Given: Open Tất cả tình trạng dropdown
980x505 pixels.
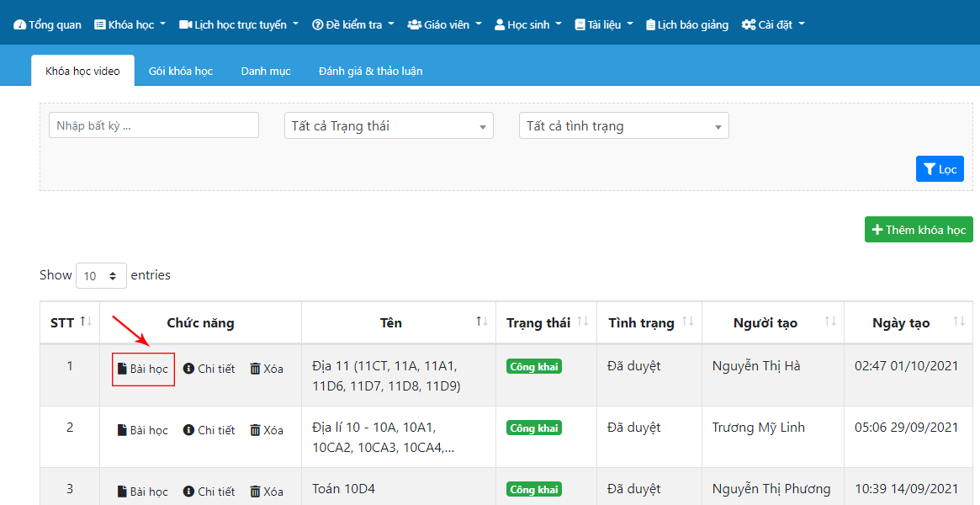Looking at the screenshot, I should click(623, 125).
